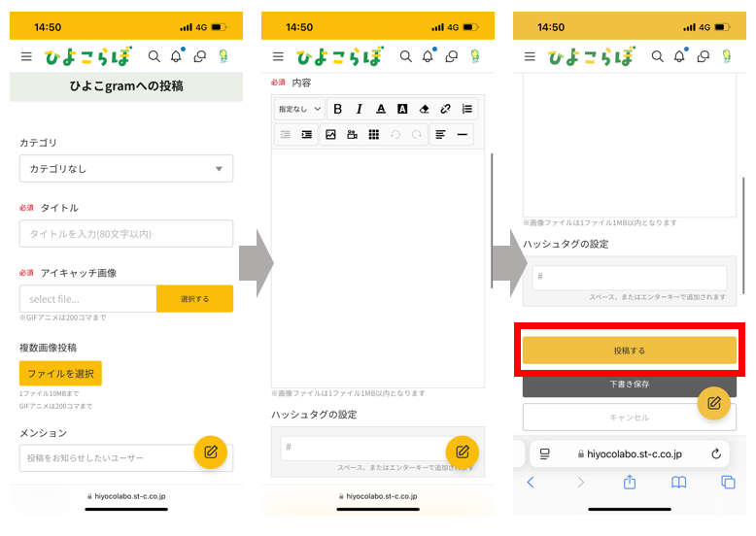756x536 pixels.
Task: Open text color tool in editor
Action: click(x=381, y=110)
